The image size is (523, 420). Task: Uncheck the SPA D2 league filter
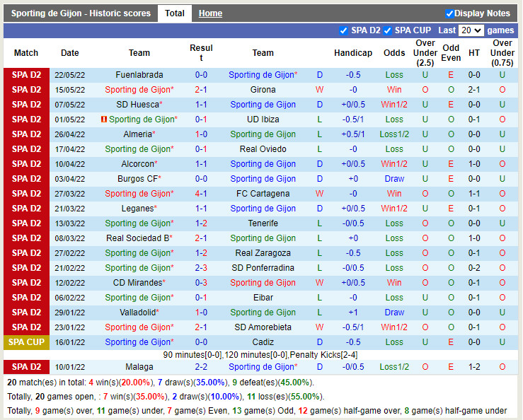(344, 30)
